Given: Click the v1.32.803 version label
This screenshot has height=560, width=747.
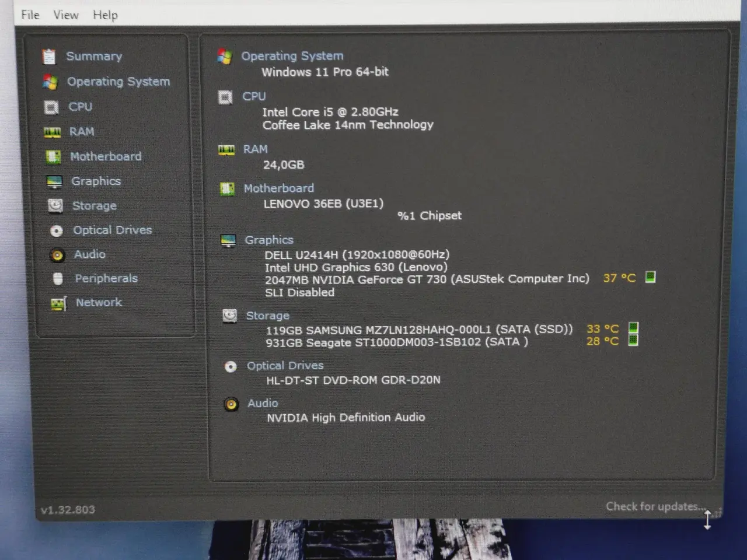Looking at the screenshot, I should coord(68,510).
